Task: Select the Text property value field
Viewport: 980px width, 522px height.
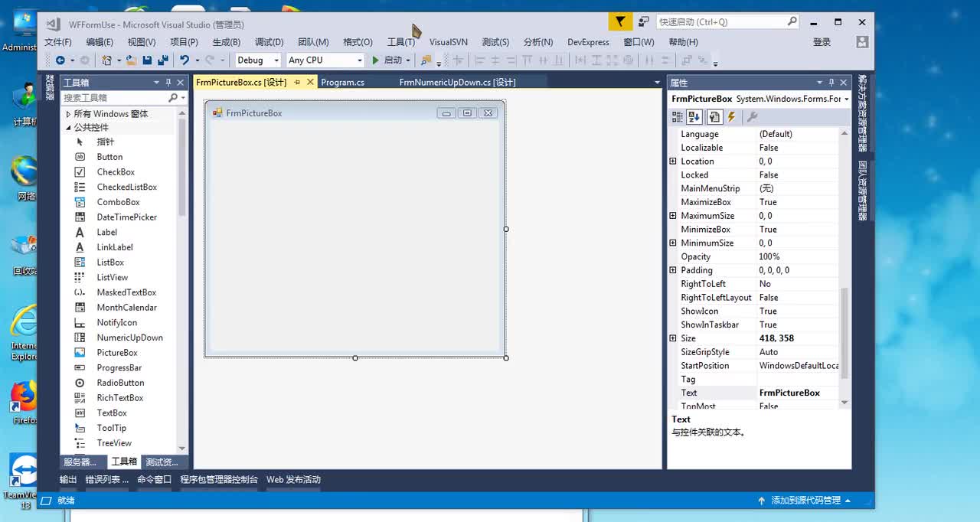Action: [799, 393]
